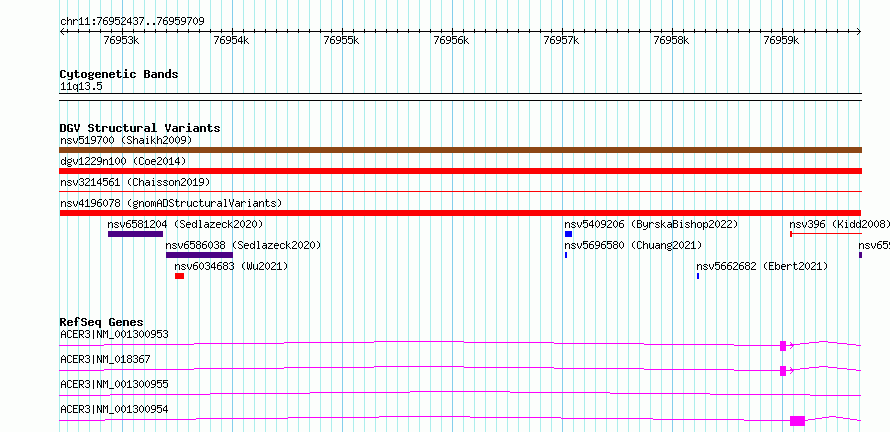Open nsv5662682 (Ebert2021) label

point(762,266)
